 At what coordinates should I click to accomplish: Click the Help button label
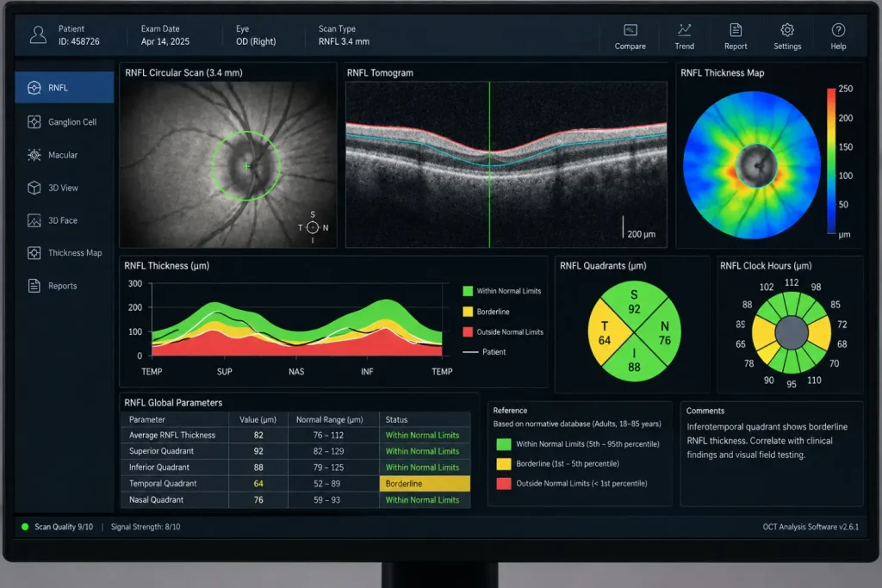tap(838, 46)
